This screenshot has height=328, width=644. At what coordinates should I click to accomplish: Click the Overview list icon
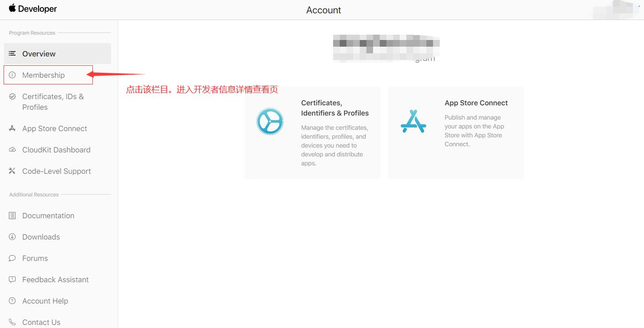click(12, 54)
